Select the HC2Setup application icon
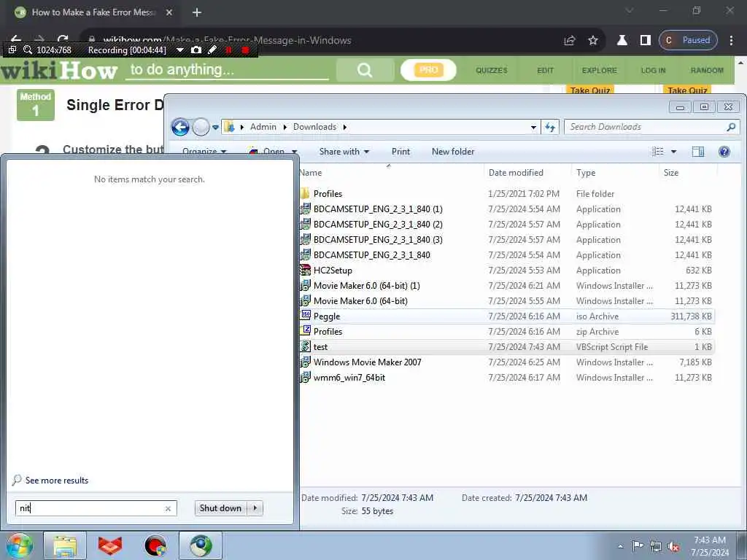This screenshot has width=747, height=560. (306, 270)
